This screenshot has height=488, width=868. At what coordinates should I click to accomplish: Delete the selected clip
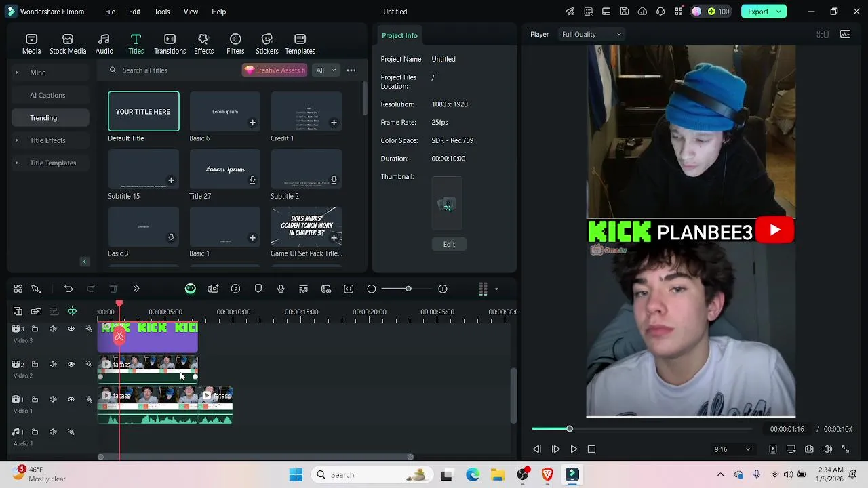tap(113, 289)
